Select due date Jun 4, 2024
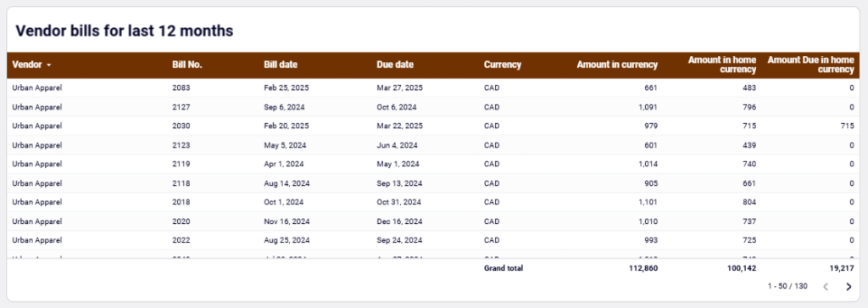 point(397,145)
